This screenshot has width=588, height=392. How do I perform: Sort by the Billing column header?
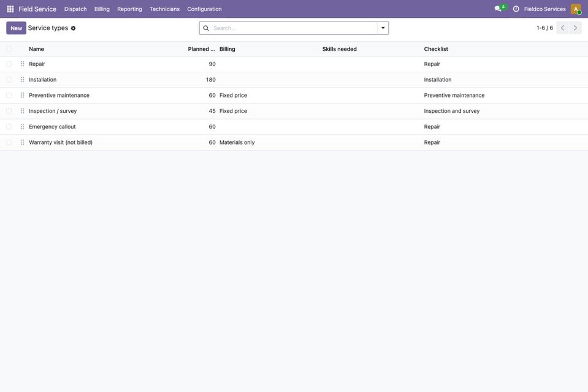[227, 49]
